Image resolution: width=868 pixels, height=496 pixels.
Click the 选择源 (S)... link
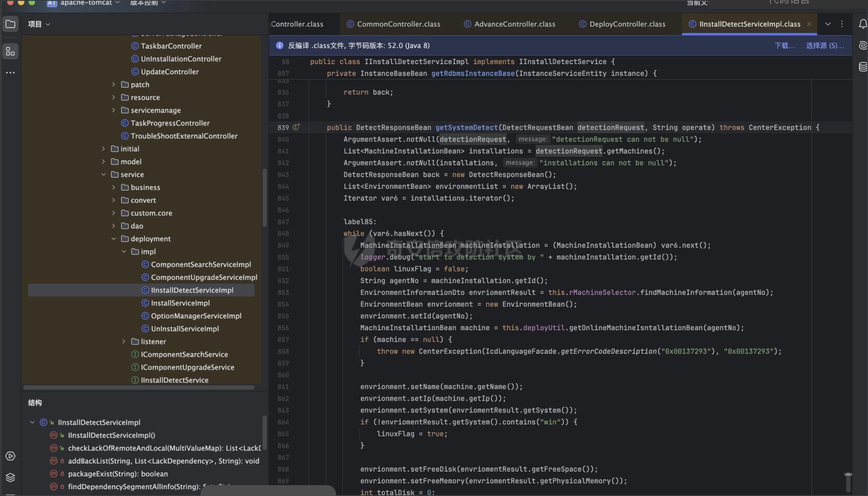click(x=825, y=46)
